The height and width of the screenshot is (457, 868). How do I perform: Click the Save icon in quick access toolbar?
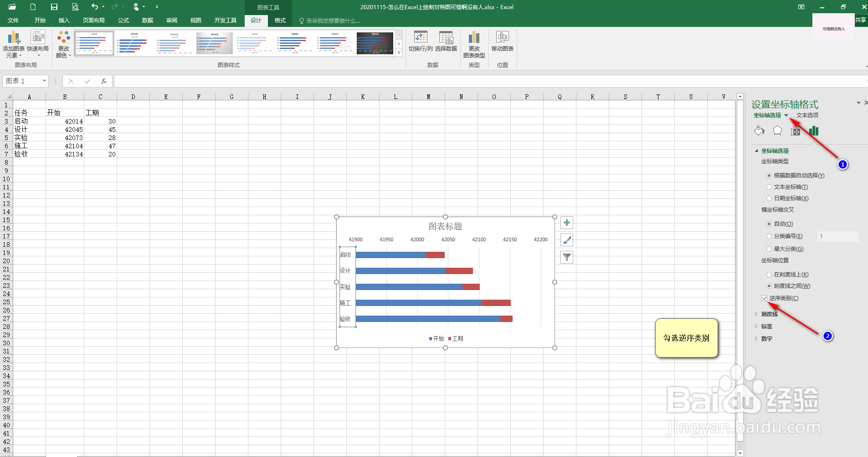pos(54,7)
